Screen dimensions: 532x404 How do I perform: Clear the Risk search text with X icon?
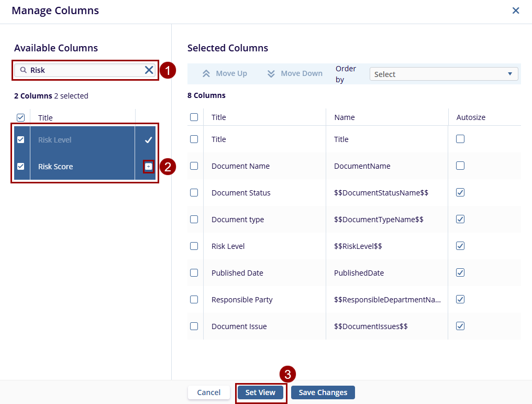click(149, 70)
